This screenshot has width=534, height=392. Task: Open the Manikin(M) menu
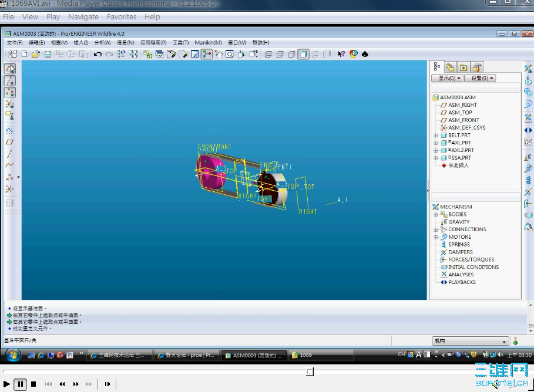point(208,42)
